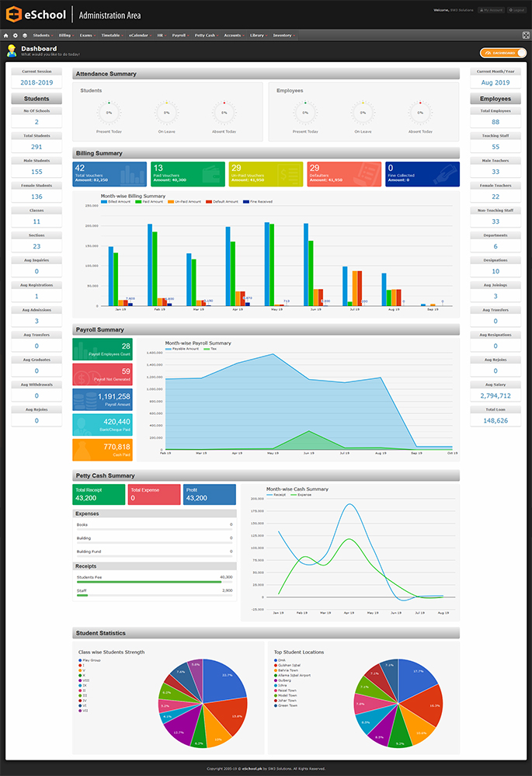Click Play Group color swatch in legend
The image size is (532, 776).
click(80, 660)
